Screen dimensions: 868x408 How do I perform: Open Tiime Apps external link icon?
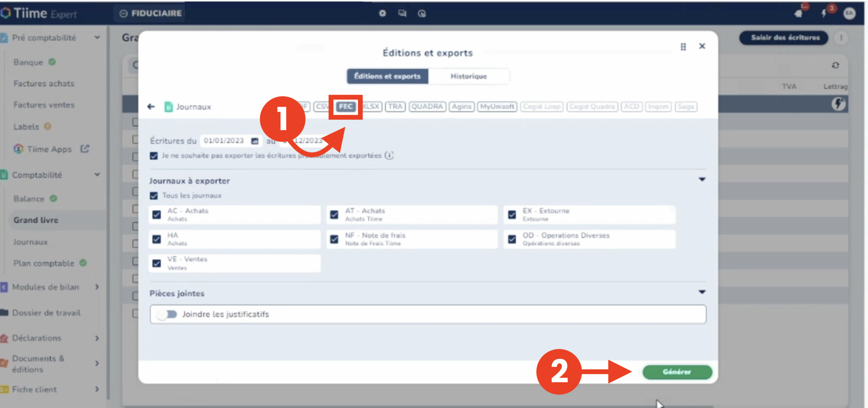tap(85, 149)
